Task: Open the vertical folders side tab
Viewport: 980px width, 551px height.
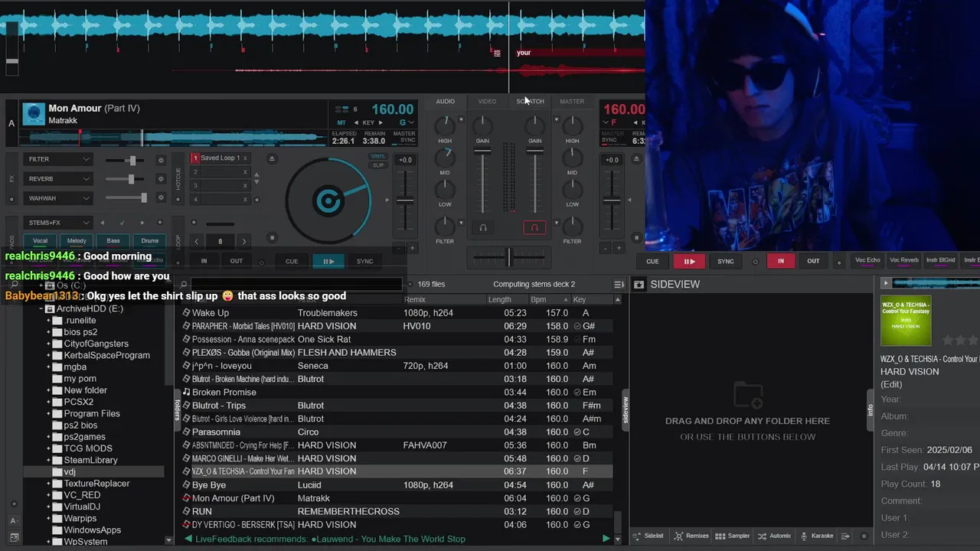Action: tap(178, 410)
